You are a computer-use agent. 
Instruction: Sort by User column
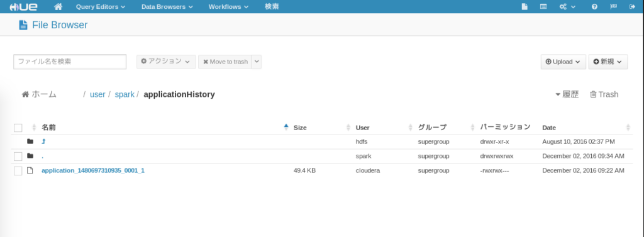363,128
